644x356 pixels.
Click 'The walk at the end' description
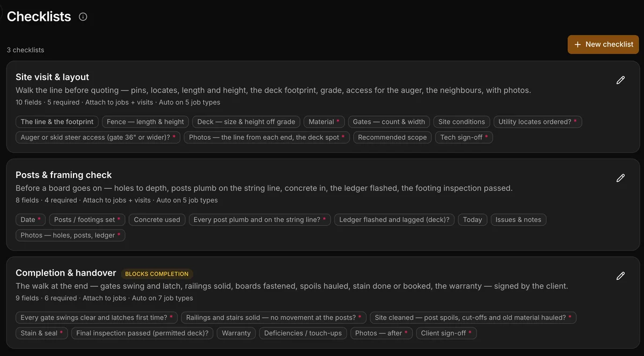pos(292,286)
